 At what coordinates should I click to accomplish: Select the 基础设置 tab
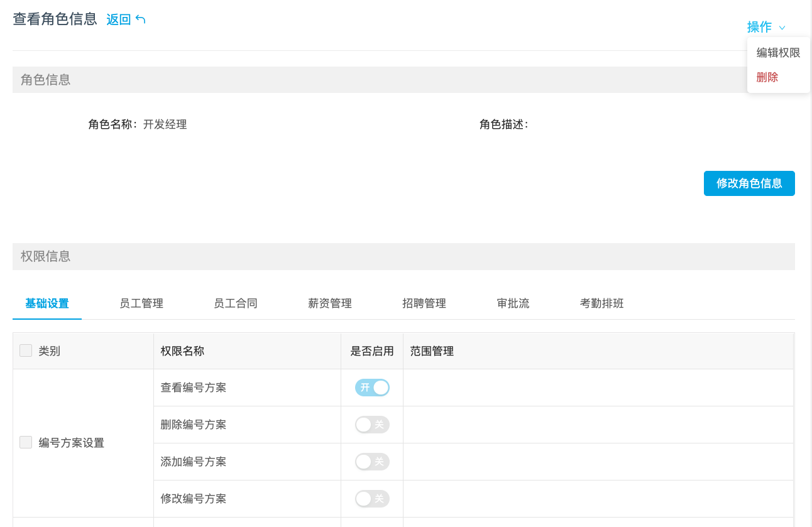click(x=47, y=303)
